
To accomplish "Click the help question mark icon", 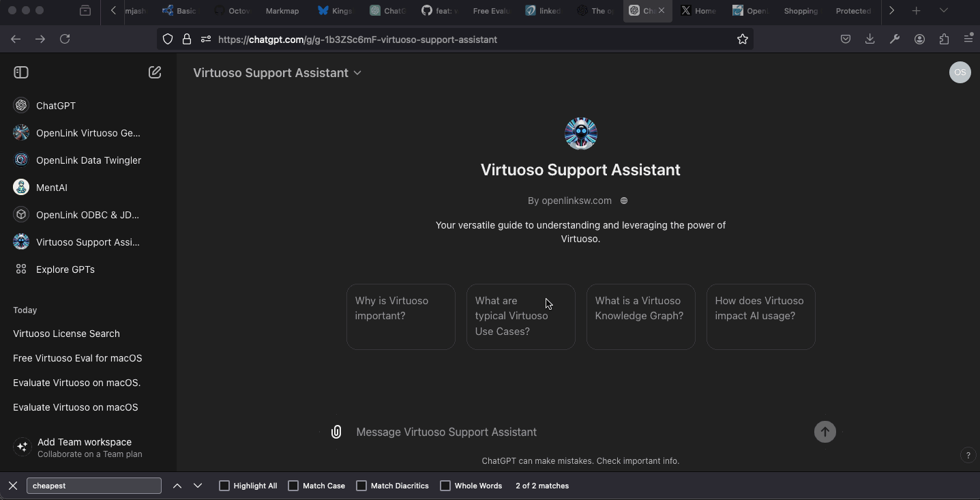I will [x=968, y=456].
